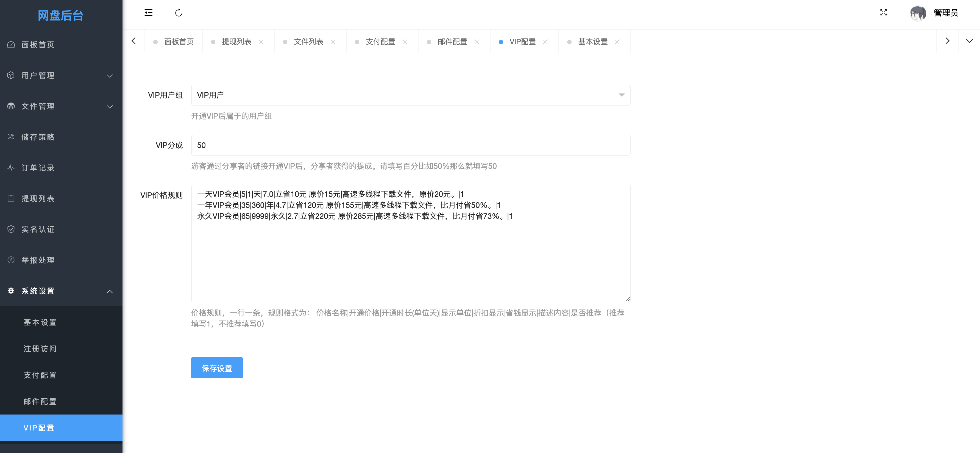Open 储存策略 from the sidebar

pos(38,137)
